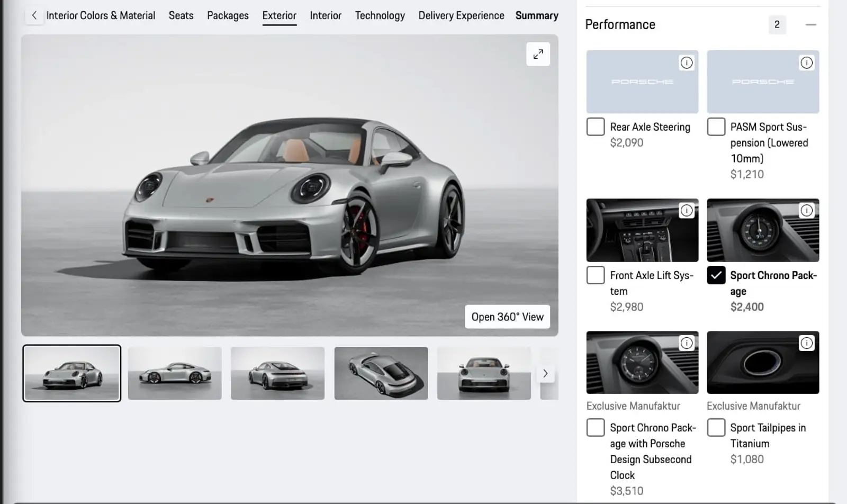Show info for Front Axle Lift System

coord(686,211)
